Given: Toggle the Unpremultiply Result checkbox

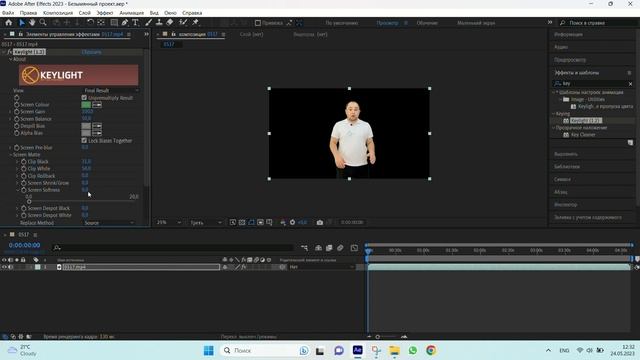Looking at the screenshot, I should coord(84,98).
